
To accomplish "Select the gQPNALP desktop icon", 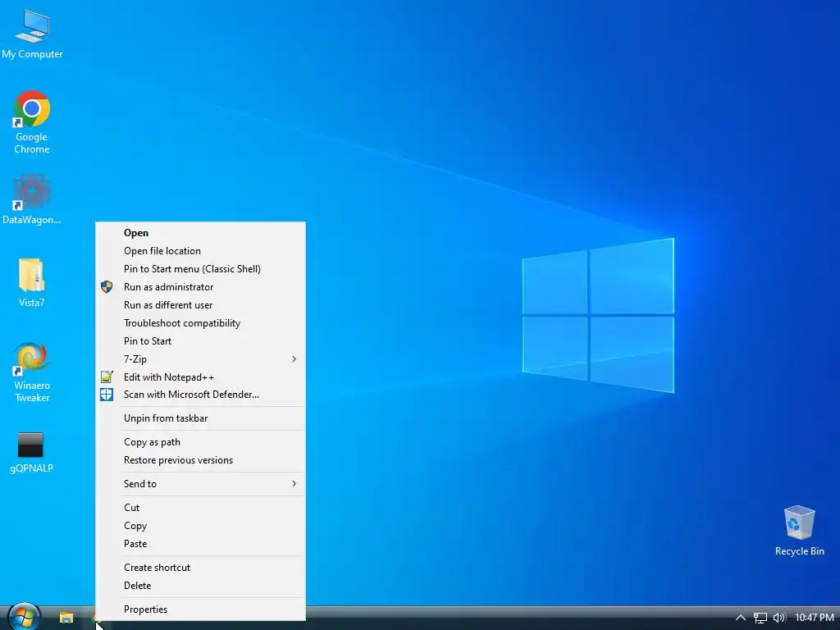I will click(x=31, y=452).
